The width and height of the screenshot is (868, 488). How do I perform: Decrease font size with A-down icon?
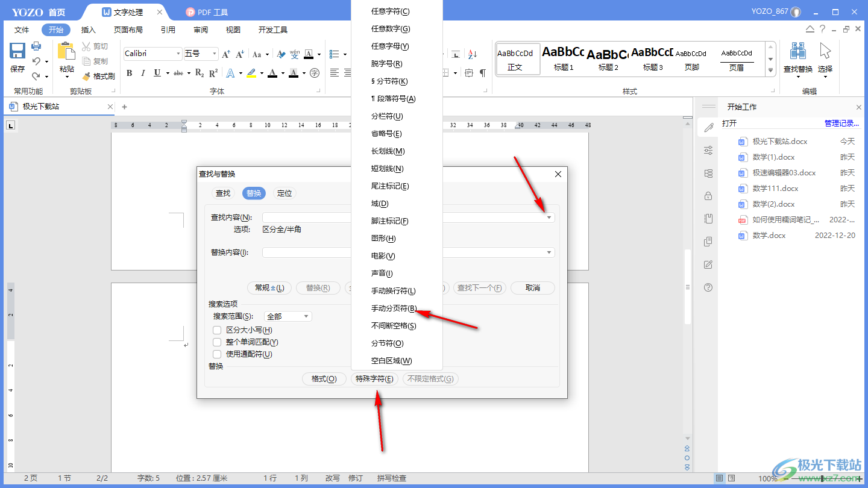(239, 54)
